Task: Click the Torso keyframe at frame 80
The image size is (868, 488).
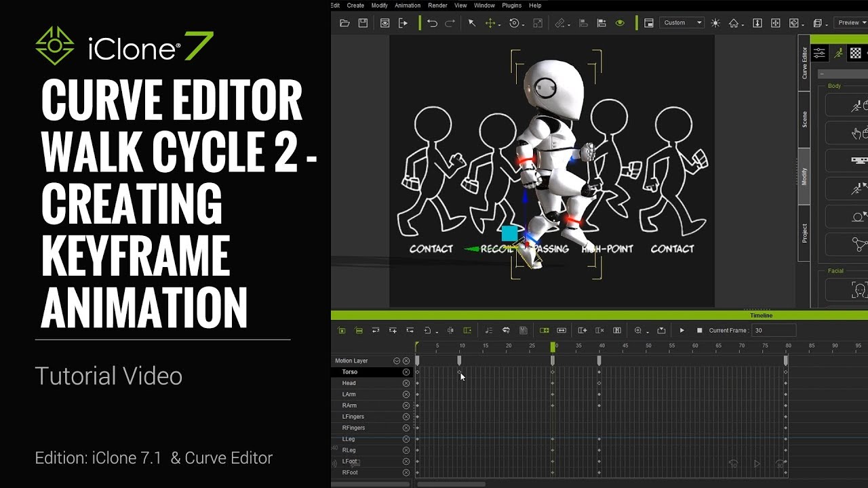Action: tap(786, 372)
